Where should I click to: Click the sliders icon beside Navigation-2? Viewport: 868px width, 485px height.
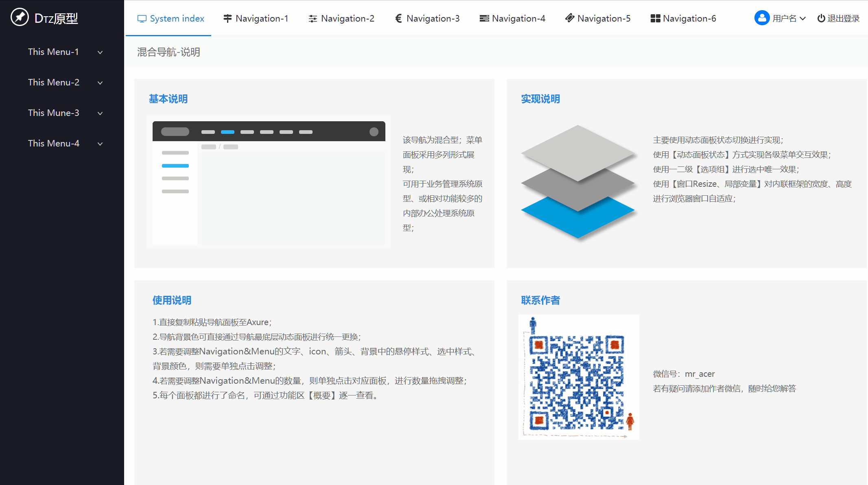click(313, 19)
